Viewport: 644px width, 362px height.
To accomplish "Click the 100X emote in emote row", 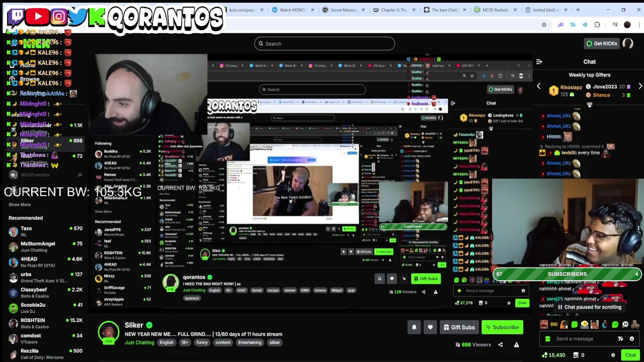I will tap(554, 325).
